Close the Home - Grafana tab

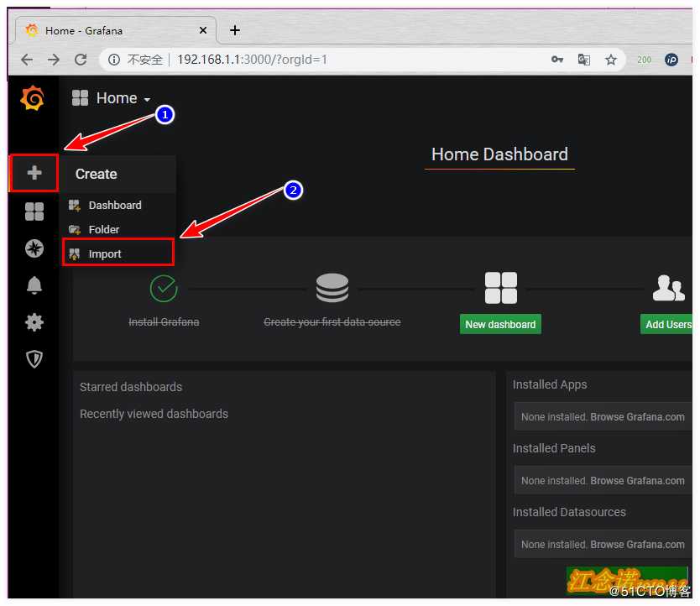pos(202,30)
